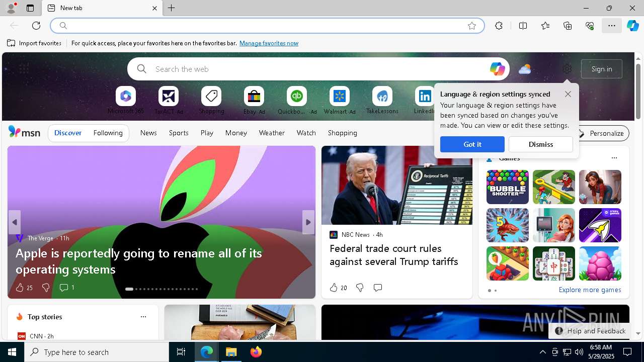The width and height of the screenshot is (644, 362).
Task: Open Top stories more options ellipsis
Action: point(143,317)
